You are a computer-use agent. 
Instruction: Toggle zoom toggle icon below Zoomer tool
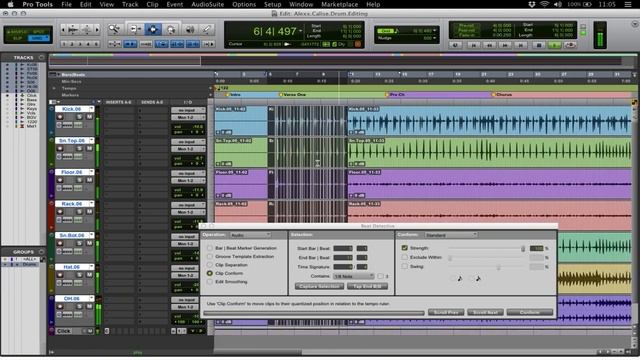pyautogui.click(x=115, y=44)
